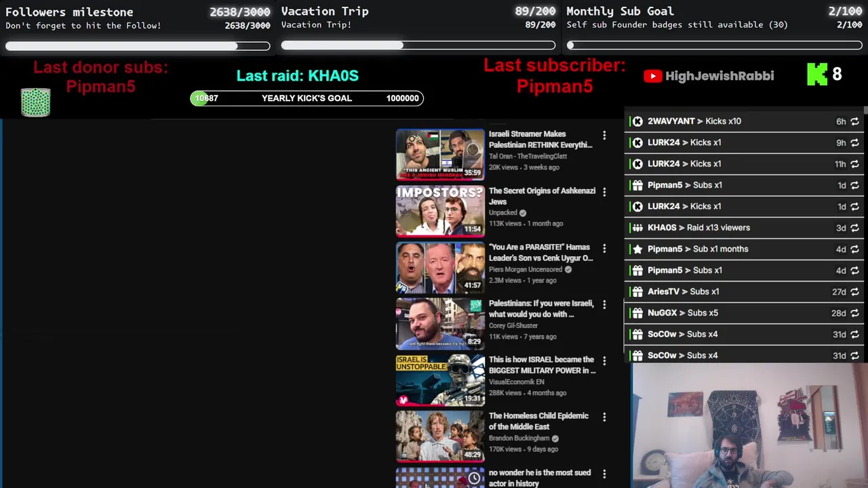
Task: Click the Monthly Sub Goal progress bar
Action: point(714,45)
